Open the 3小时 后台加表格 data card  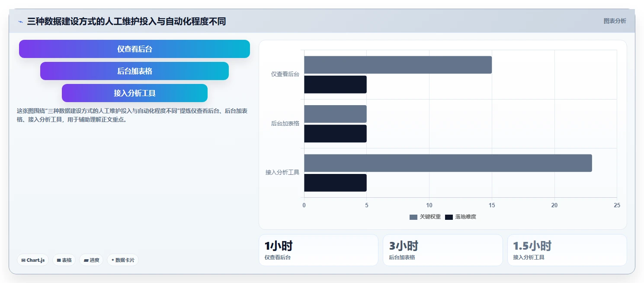point(443,250)
